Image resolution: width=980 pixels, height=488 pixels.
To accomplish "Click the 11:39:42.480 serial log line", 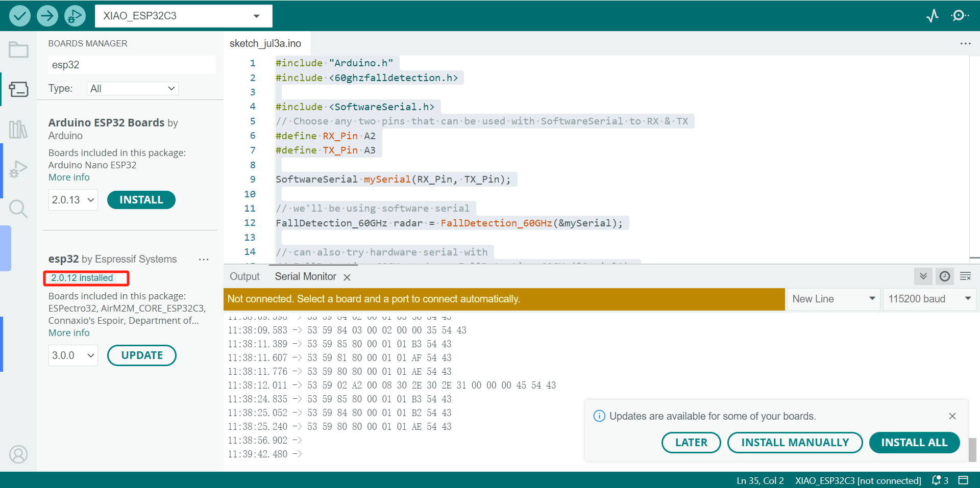I will [265, 454].
